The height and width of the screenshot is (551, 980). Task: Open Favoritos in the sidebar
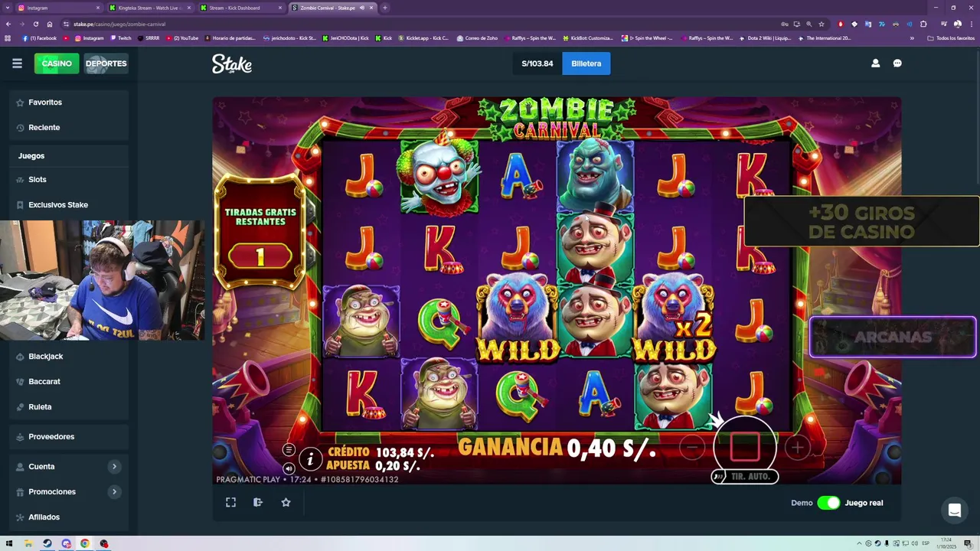click(69, 102)
